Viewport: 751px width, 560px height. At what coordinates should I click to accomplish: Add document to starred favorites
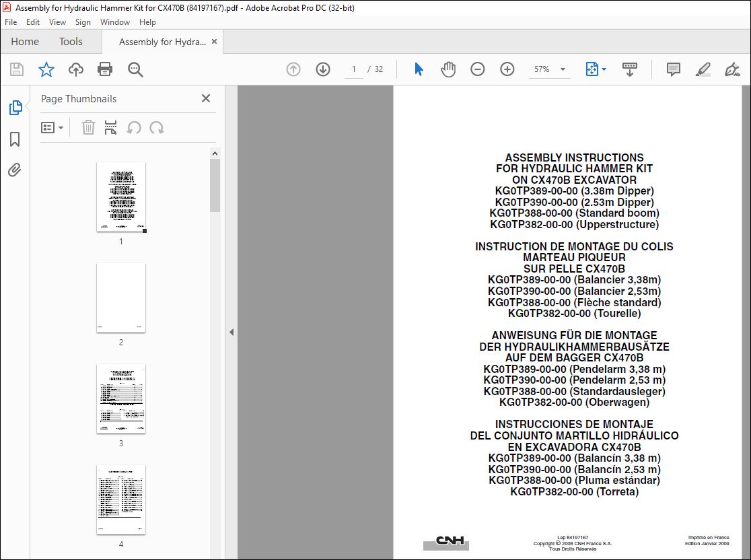(46, 69)
